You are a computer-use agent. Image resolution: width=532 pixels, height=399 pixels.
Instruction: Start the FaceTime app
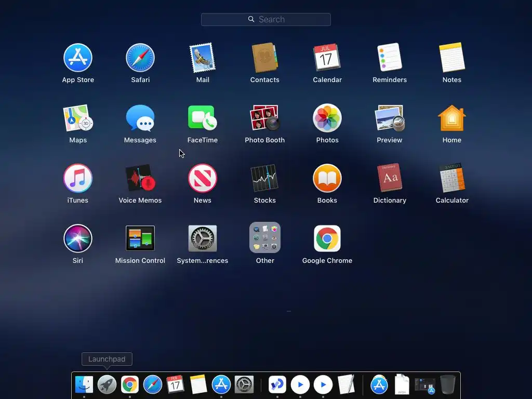click(x=203, y=117)
